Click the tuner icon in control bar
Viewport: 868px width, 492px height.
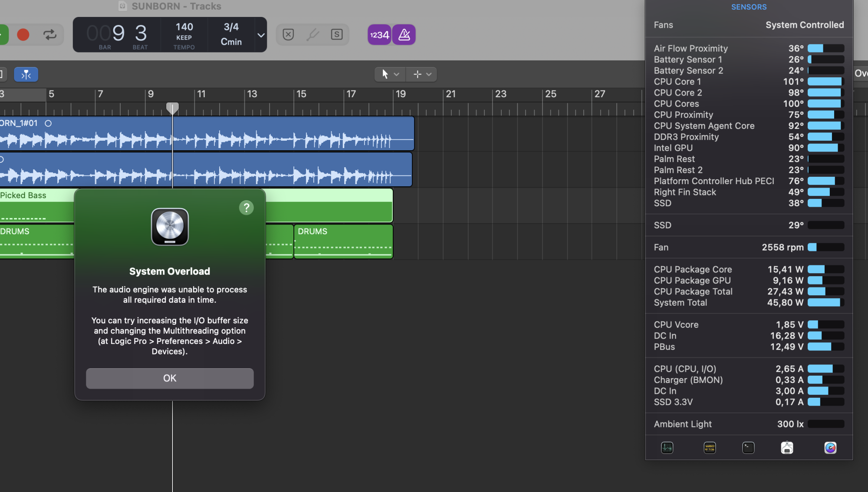pos(312,35)
